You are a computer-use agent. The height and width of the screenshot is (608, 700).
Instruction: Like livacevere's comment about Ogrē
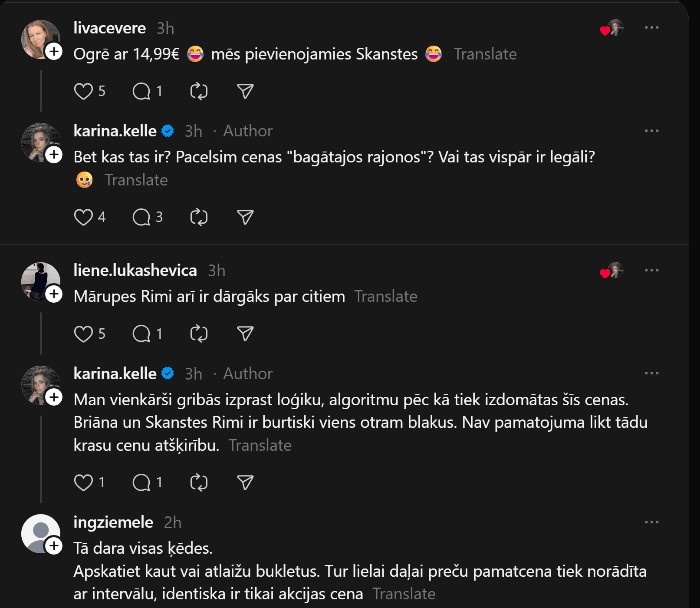pos(83,91)
